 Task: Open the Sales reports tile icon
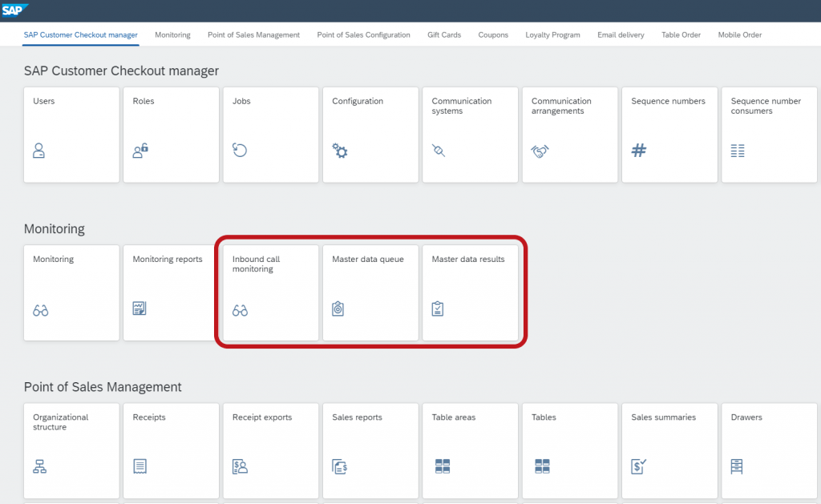339,466
